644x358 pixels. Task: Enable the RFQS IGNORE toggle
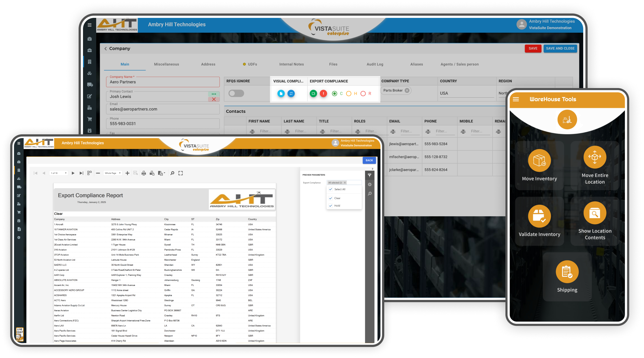click(x=236, y=94)
